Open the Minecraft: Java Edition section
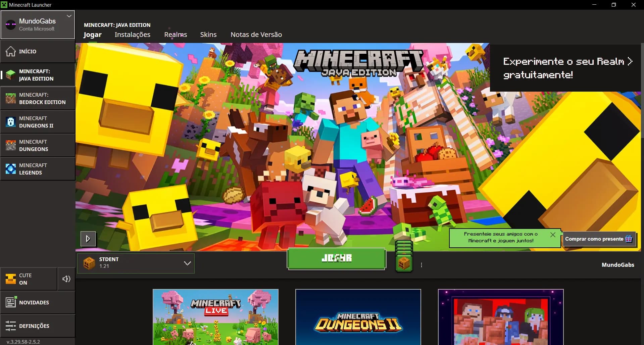The image size is (644, 345). point(38,75)
